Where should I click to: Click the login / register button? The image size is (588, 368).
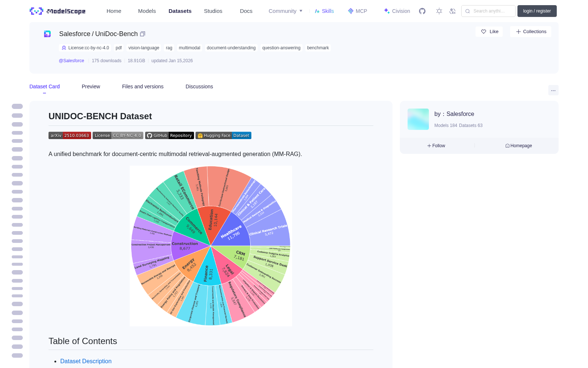[537, 11]
